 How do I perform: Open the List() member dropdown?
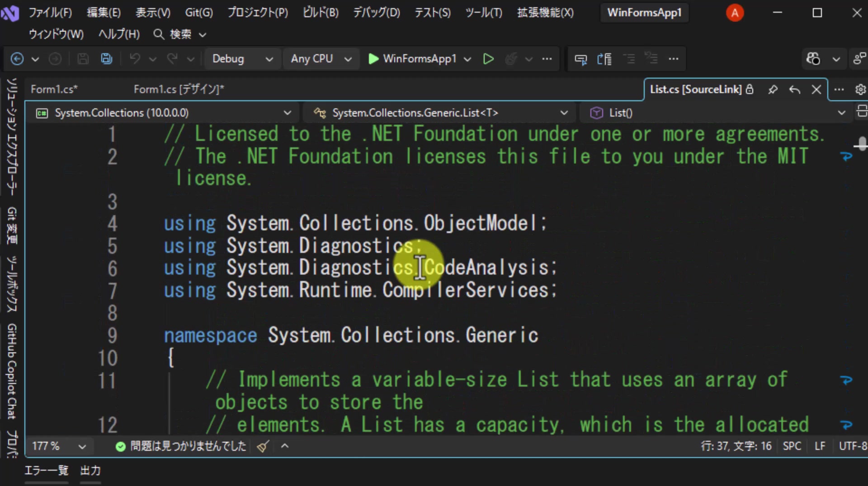coord(717,113)
